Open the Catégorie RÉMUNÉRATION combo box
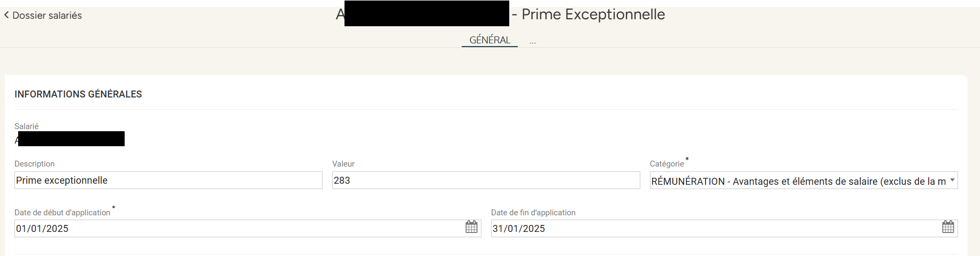 point(803,180)
